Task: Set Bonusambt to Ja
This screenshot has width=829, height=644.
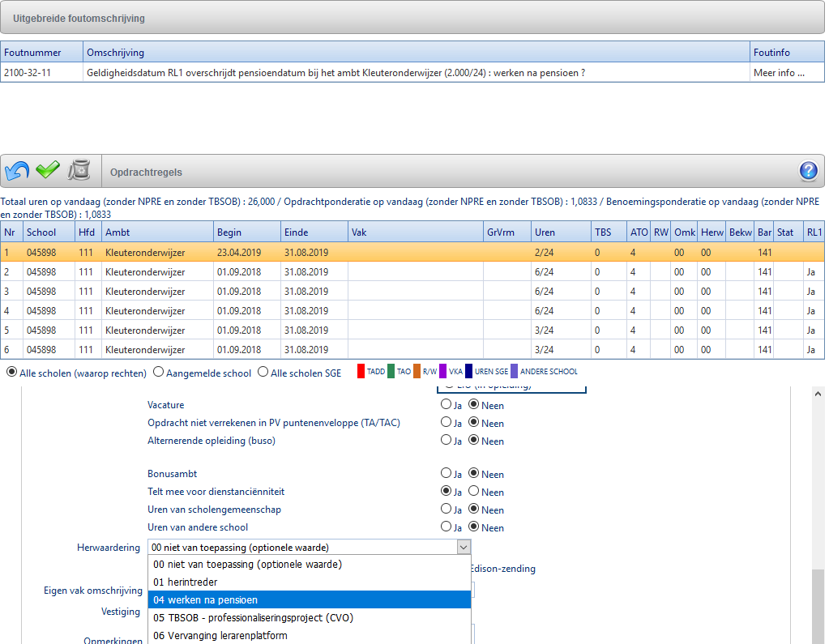Action: click(x=446, y=473)
